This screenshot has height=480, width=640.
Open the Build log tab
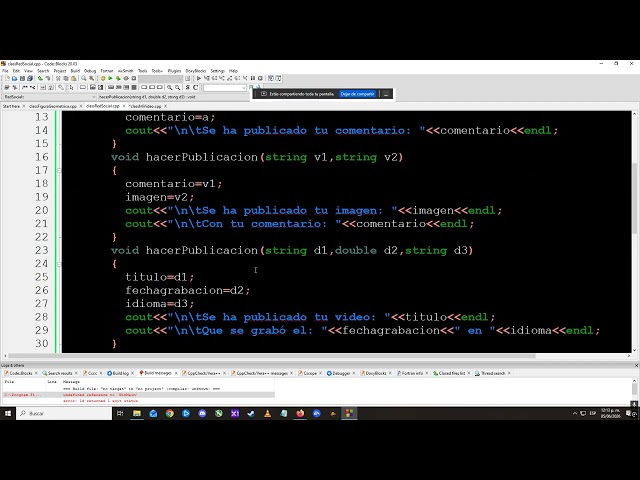(x=120, y=373)
